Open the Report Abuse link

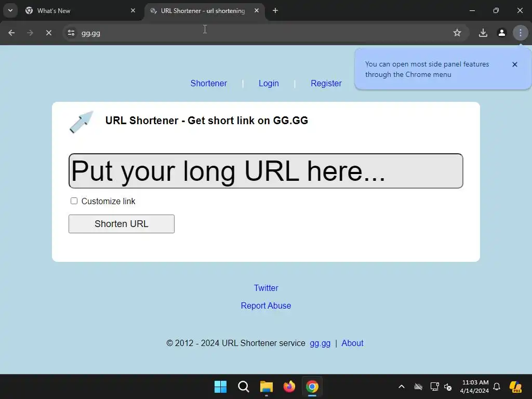pos(266,305)
